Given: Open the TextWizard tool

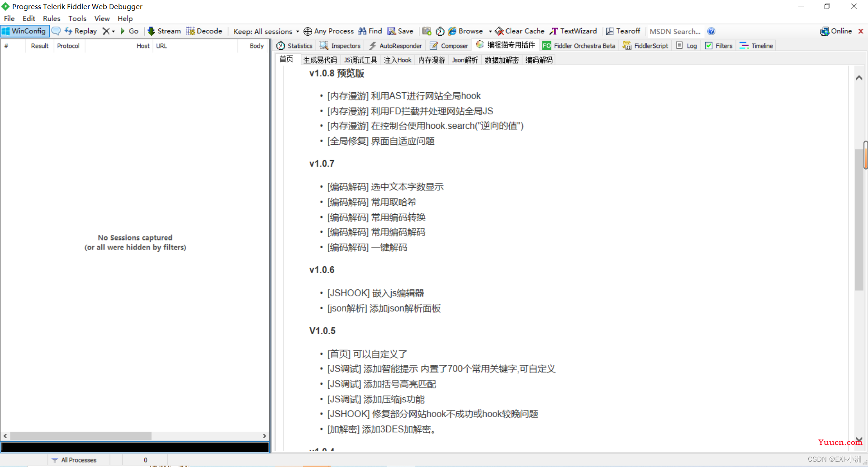Looking at the screenshot, I should tap(573, 31).
